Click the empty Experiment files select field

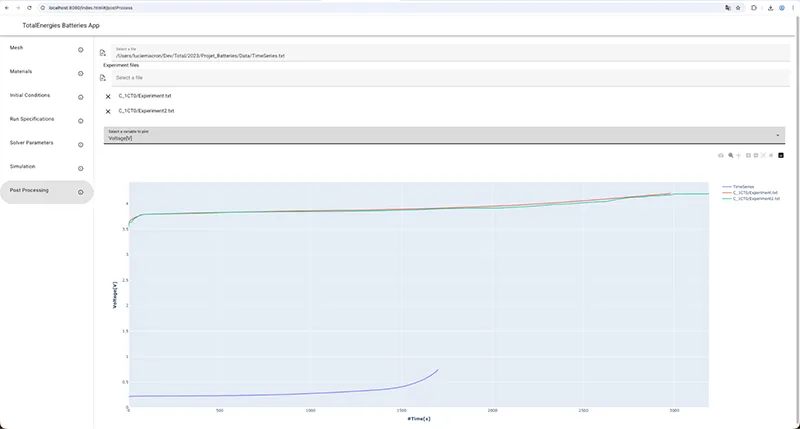pos(451,78)
